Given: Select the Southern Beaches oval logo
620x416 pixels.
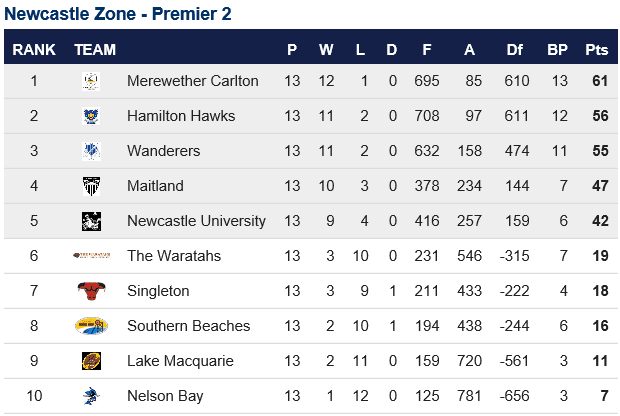Looking at the screenshot, I should (x=91, y=326).
